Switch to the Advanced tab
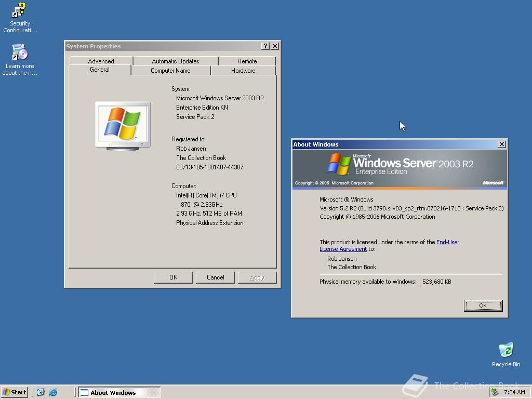 101,61
